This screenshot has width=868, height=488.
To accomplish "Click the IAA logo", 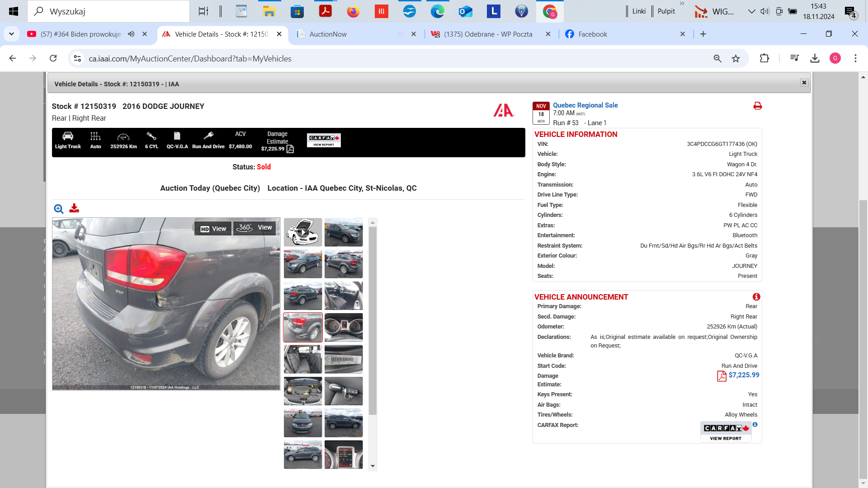I will pyautogui.click(x=504, y=110).
